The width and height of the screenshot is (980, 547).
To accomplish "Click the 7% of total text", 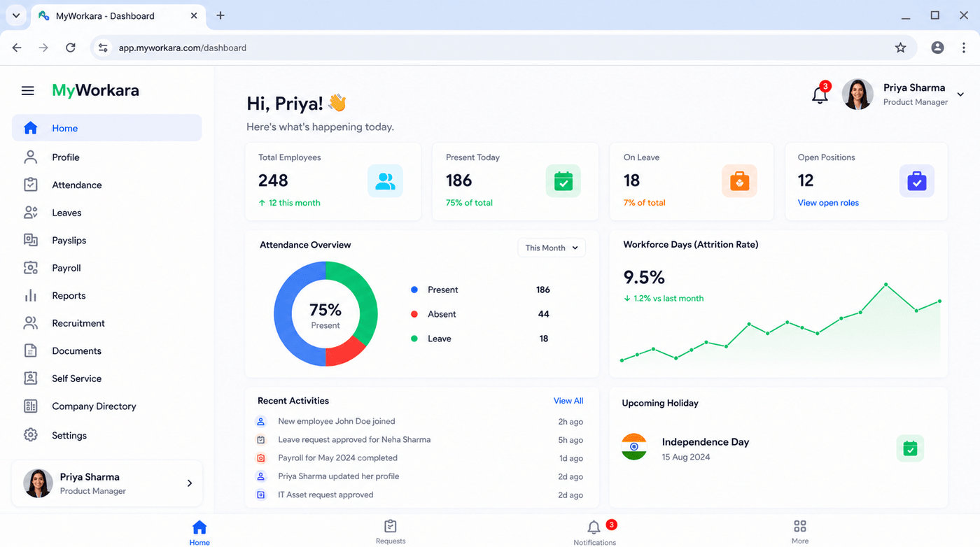I will (644, 203).
